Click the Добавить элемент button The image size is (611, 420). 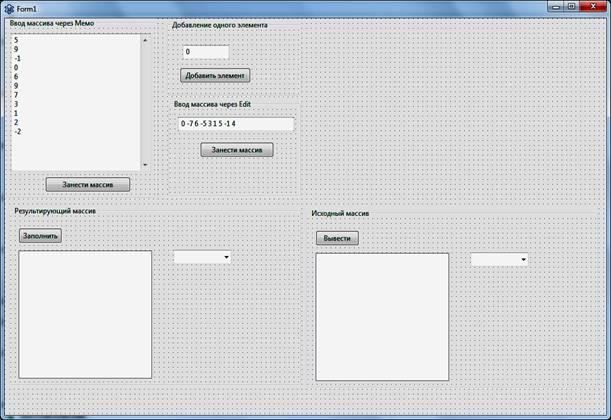215,76
